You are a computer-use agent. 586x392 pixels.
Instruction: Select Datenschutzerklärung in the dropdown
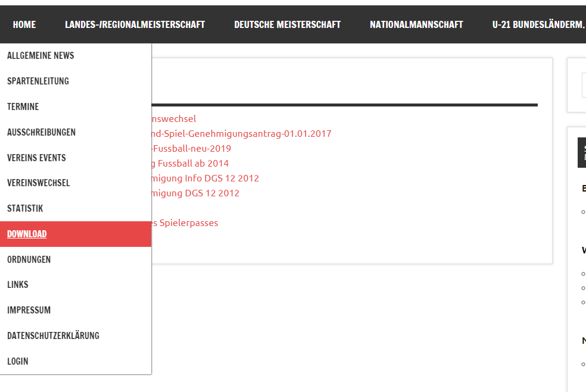click(53, 336)
